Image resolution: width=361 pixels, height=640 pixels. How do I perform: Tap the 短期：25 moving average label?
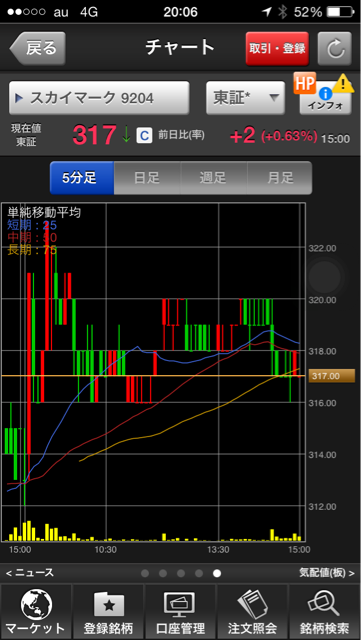[x=32, y=225]
